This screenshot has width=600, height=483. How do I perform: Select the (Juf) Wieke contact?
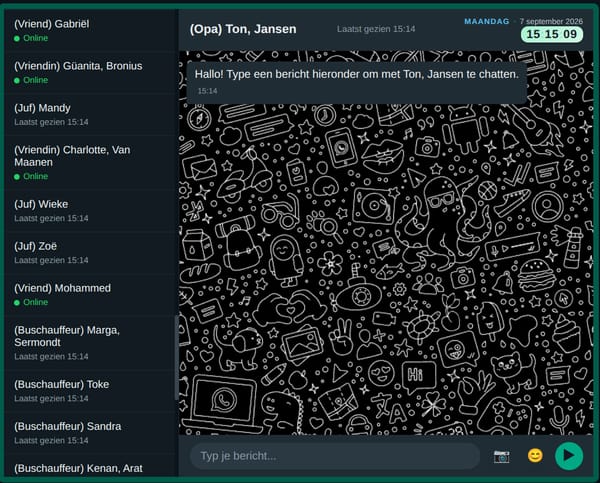[x=91, y=211]
